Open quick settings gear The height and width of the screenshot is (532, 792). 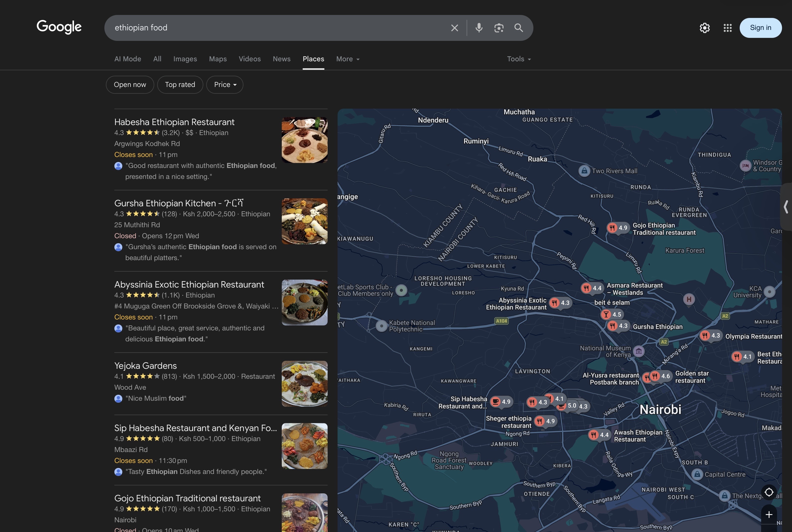click(x=705, y=28)
